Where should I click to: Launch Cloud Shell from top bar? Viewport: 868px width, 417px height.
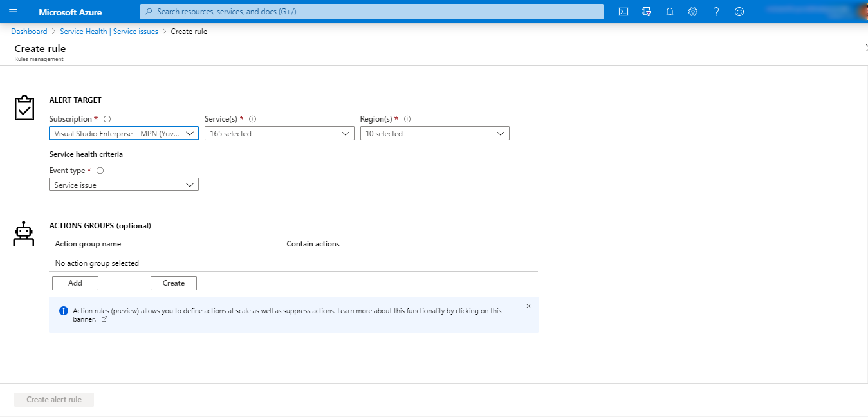click(623, 12)
